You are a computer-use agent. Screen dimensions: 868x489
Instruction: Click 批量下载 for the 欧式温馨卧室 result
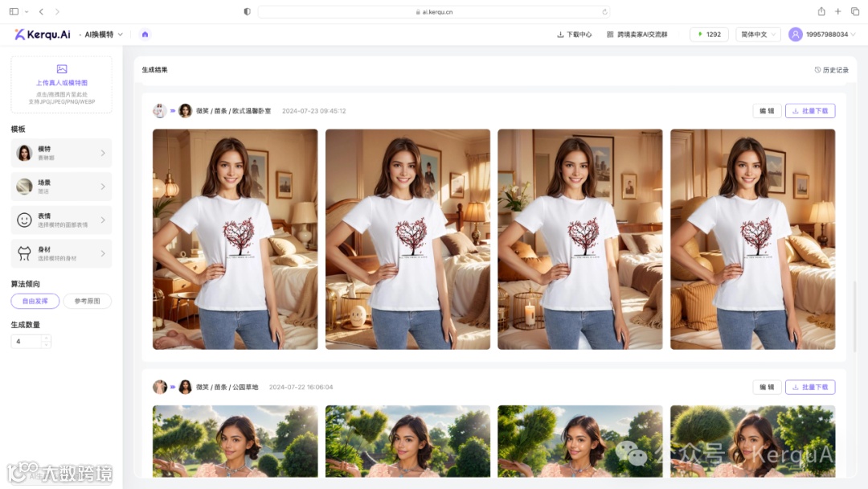(810, 111)
